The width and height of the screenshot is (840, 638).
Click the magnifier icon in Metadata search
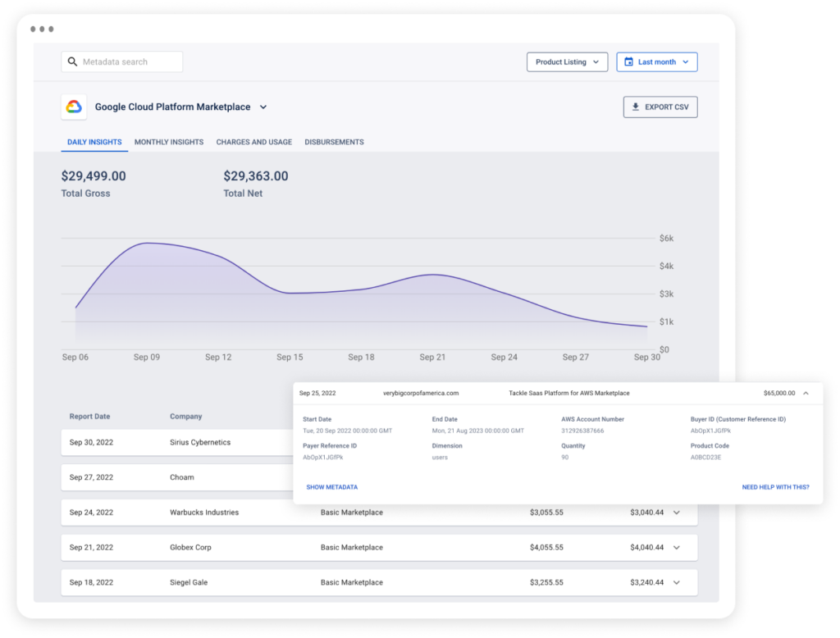click(x=72, y=62)
